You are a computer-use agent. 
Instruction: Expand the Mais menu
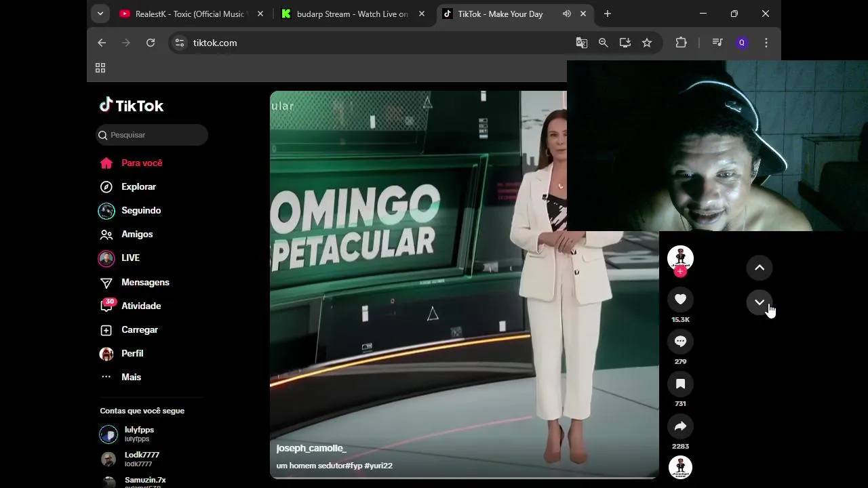[121, 377]
